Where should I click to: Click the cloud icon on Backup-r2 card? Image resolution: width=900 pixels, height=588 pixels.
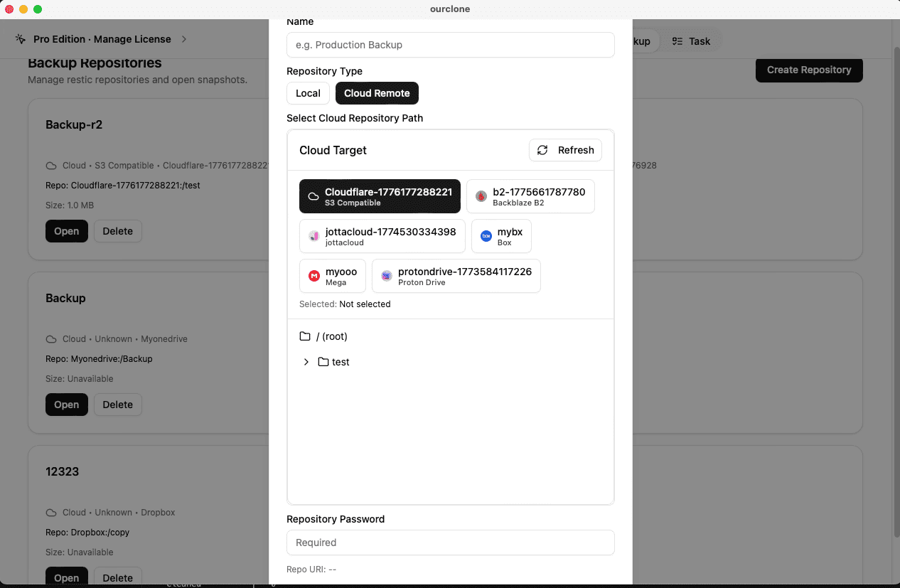coord(50,165)
